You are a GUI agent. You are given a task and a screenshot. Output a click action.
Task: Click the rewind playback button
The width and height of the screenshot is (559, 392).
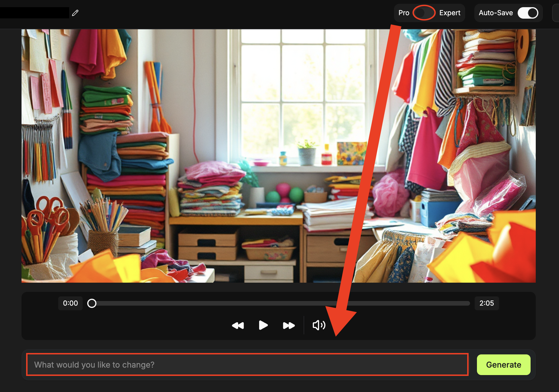point(238,325)
